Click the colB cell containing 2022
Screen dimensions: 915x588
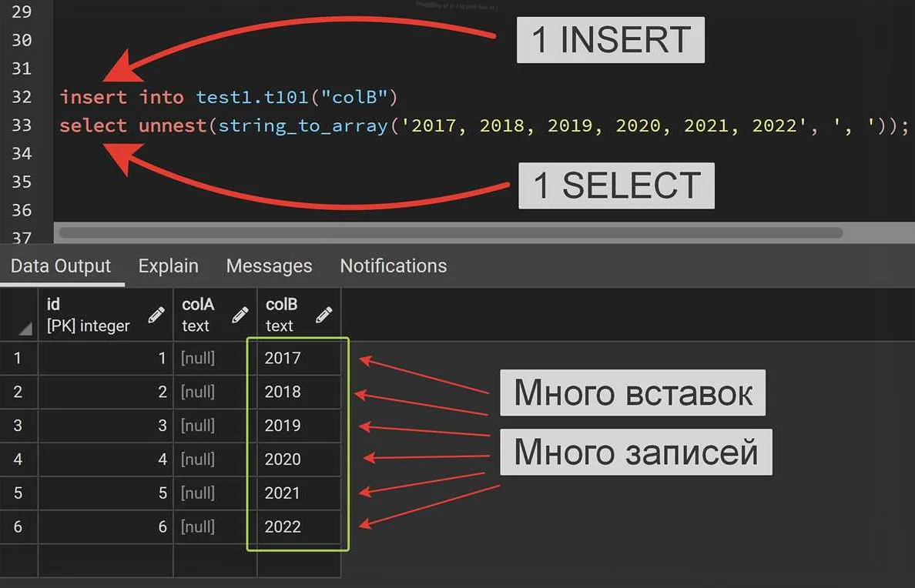[x=299, y=526]
